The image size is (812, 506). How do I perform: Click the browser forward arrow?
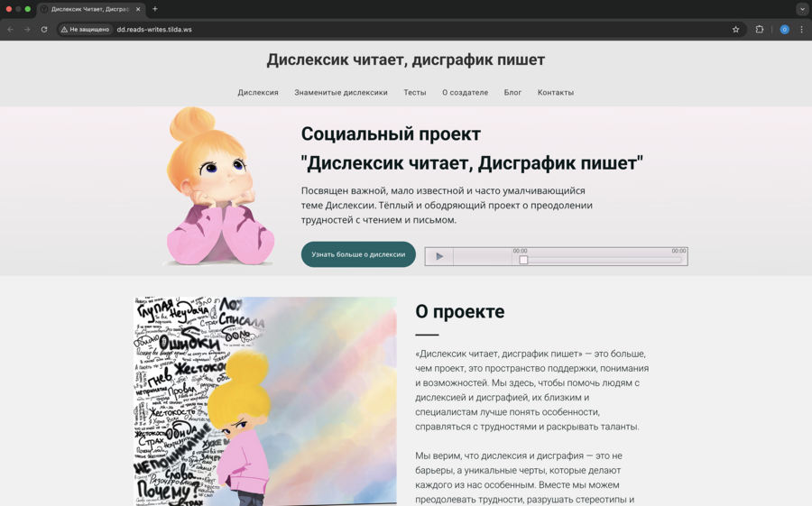point(27,30)
